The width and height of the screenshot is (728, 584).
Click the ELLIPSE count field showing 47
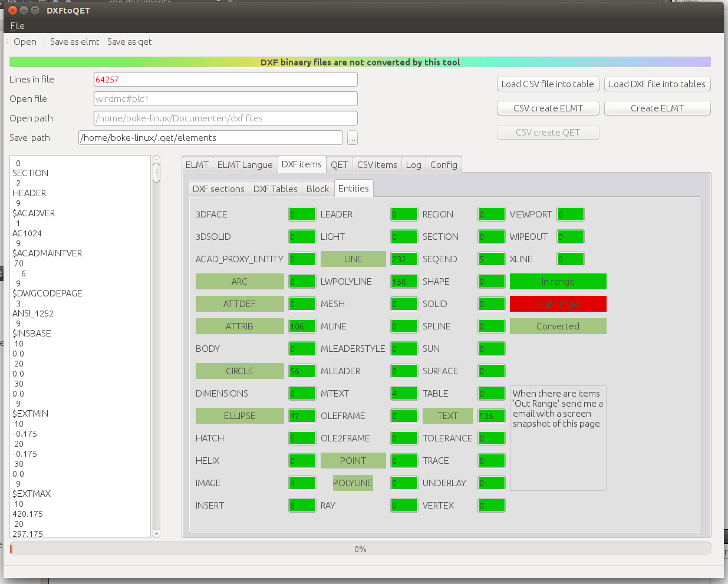coord(302,416)
